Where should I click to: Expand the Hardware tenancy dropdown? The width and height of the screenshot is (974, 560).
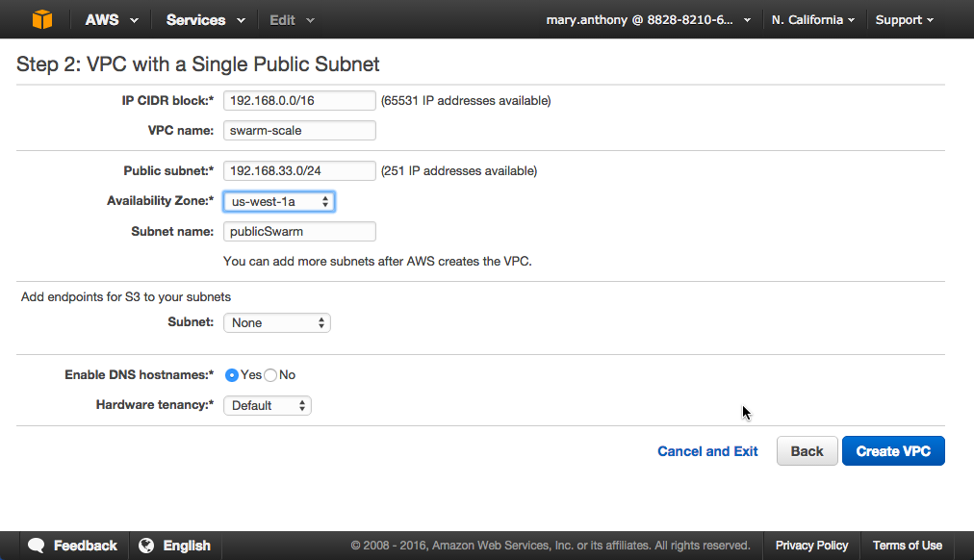click(268, 406)
